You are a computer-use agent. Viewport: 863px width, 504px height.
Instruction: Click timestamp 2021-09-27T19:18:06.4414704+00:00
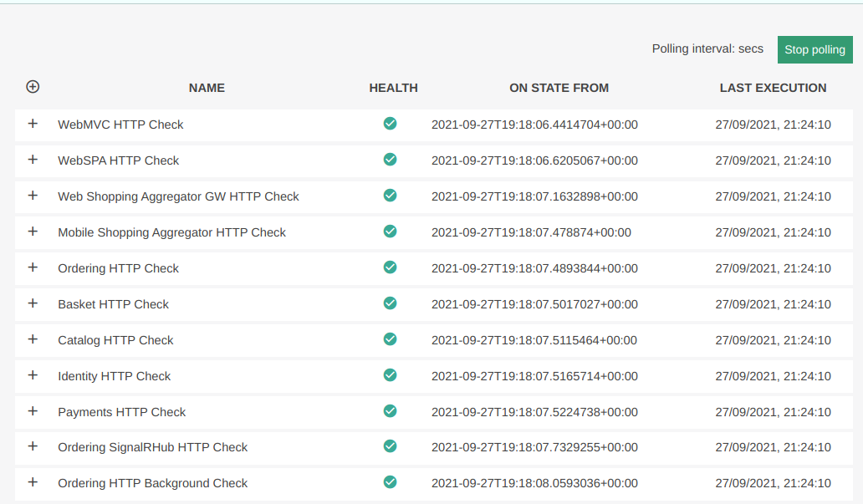[x=534, y=125]
